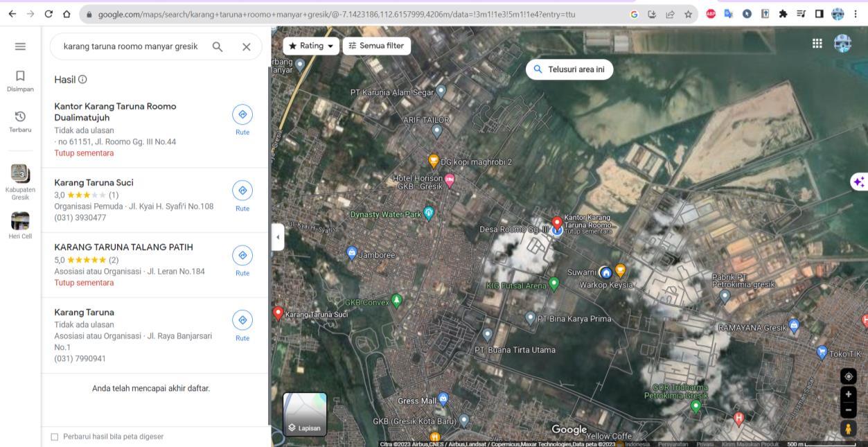
Task: Bookmark this page with the star
Action: tap(687, 13)
